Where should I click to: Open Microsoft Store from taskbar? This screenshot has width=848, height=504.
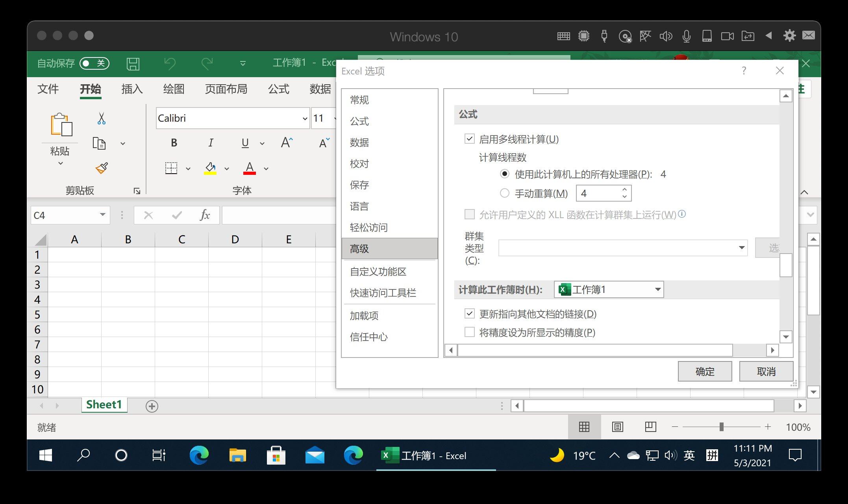(x=276, y=456)
